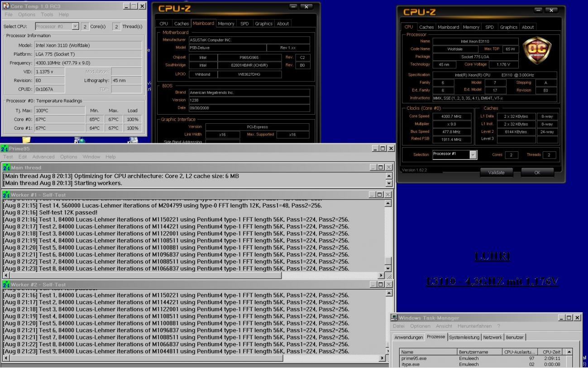The image size is (588, 368).
Task: Switch to Memory tab in Mainboard CPU-Z window
Action: (x=226, y=24)
